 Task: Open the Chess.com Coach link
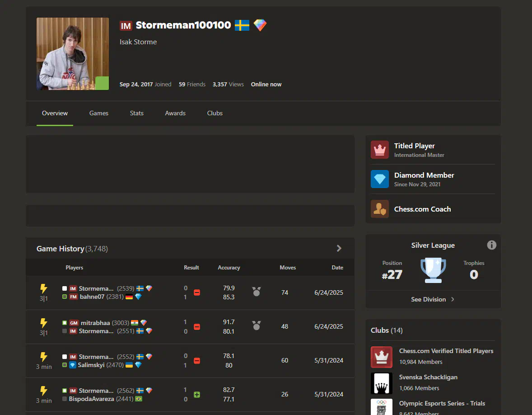422,209
